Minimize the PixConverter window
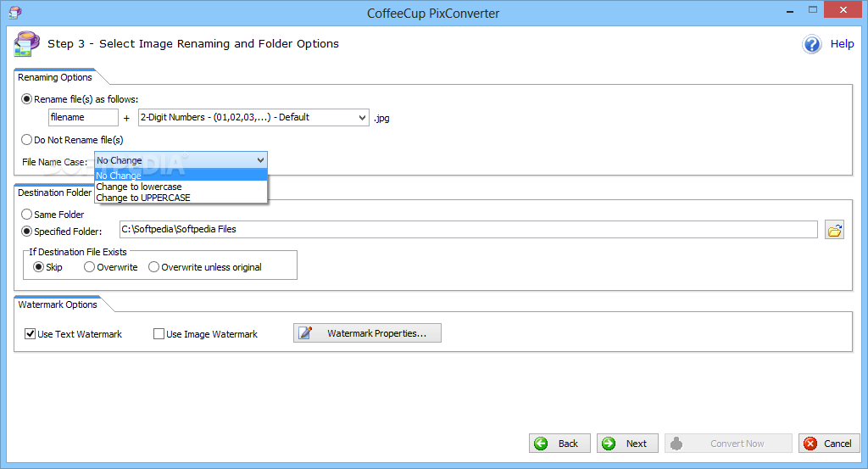The image size is (868, 469). (790, 10)
